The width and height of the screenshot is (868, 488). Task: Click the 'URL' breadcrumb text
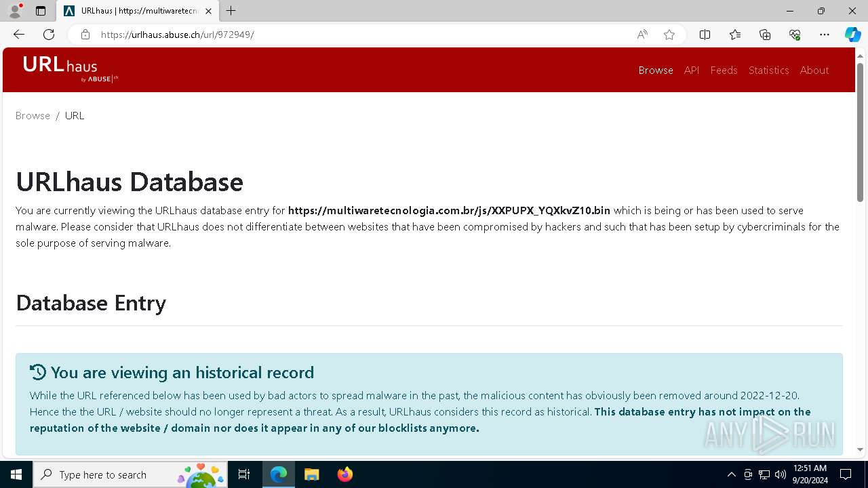75,115
